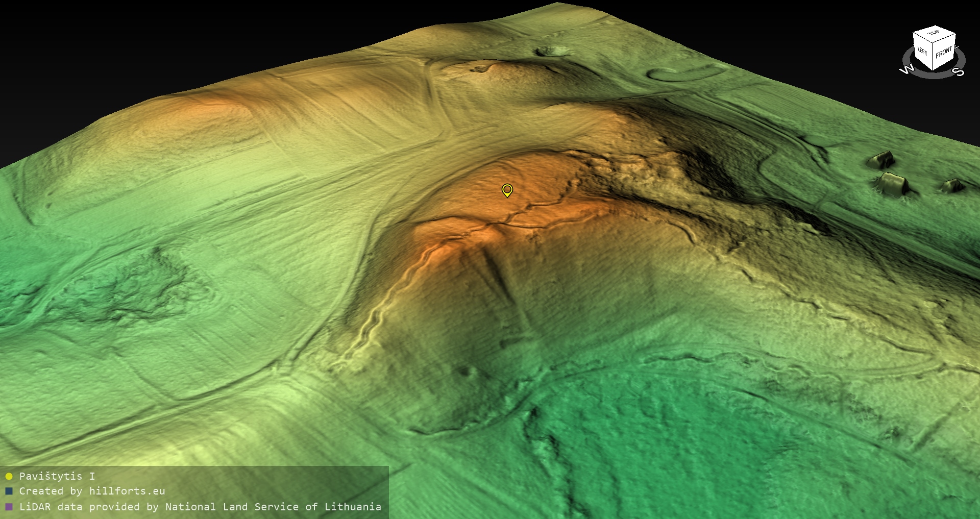The image size is (980, 519).
Task: Click the yellow location pin on the hillfort
Action: pyautogui.click(x=507, y=190)
